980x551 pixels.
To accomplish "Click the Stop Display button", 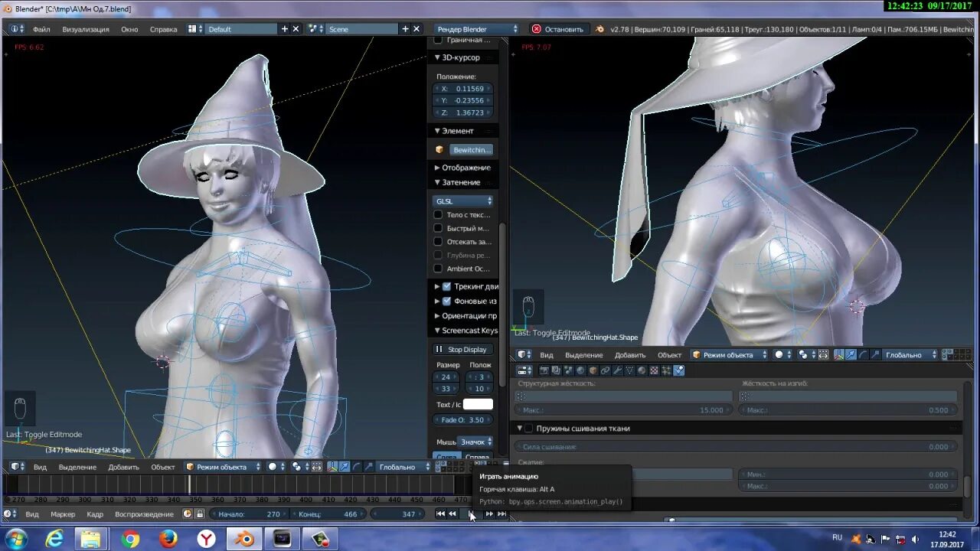I will pyautogui.click(x=464, y=349).
